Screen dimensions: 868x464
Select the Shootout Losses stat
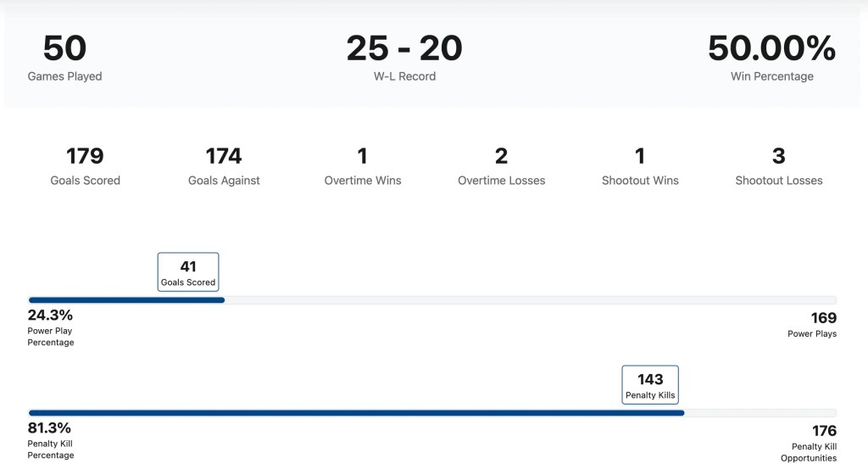[779, 165]
